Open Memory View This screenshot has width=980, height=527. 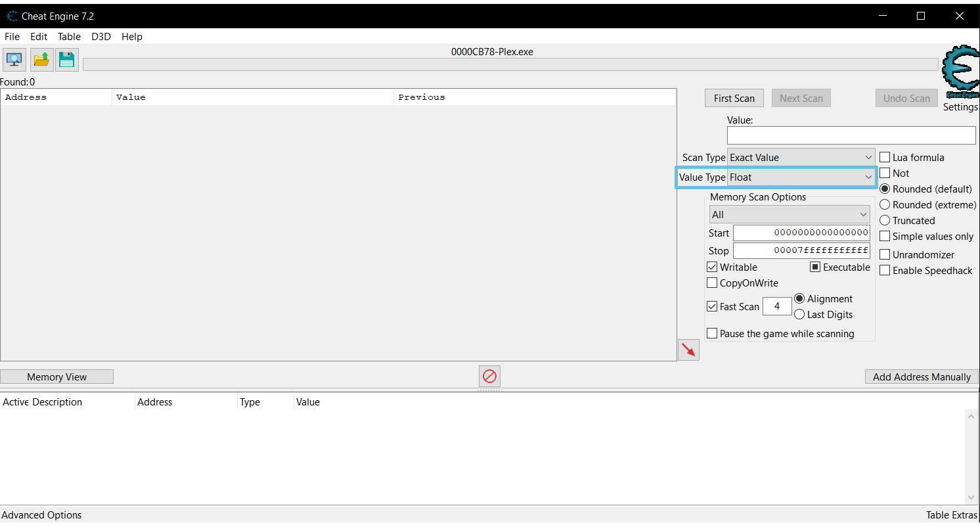(57, 377)
